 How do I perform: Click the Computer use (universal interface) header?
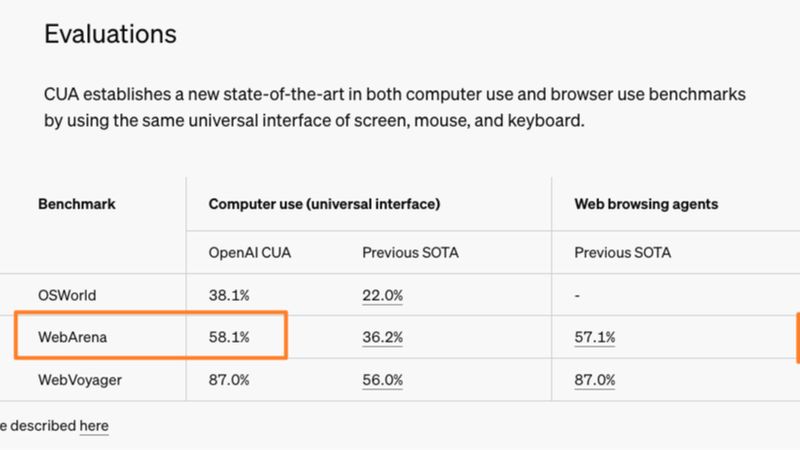point(324,204)
